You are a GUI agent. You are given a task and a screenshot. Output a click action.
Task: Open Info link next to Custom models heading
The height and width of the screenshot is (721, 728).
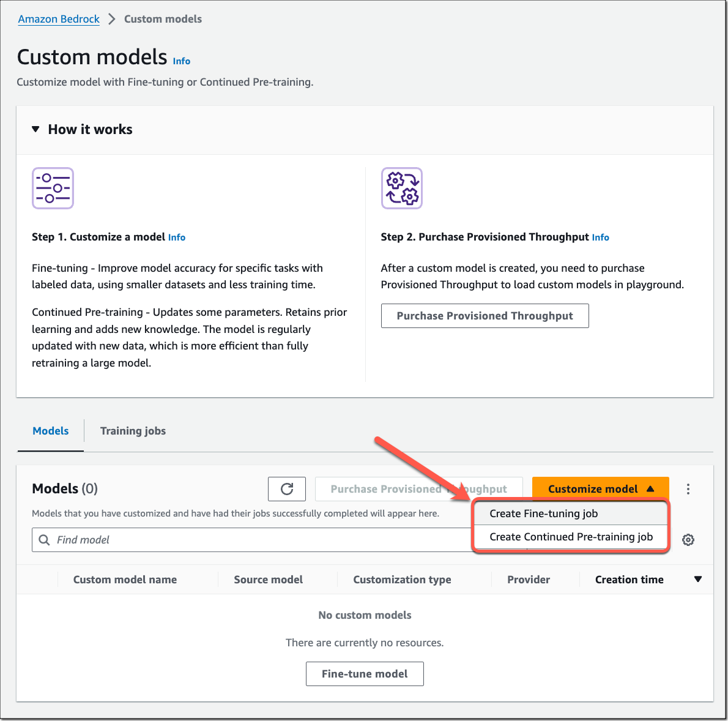182,61
